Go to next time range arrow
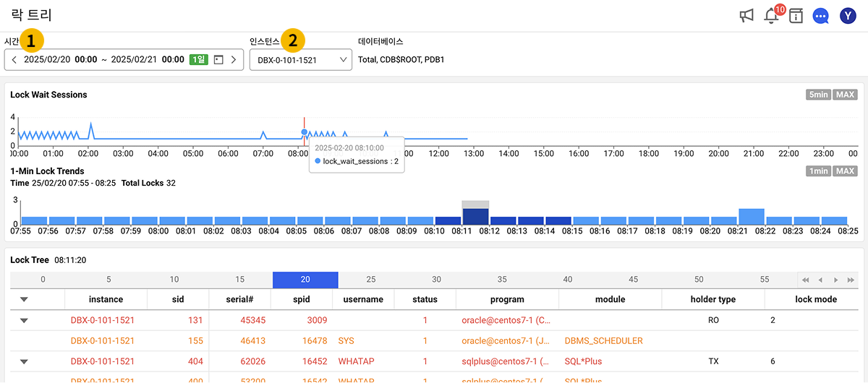This screenshot has width=868, height=383. point(234,60)
